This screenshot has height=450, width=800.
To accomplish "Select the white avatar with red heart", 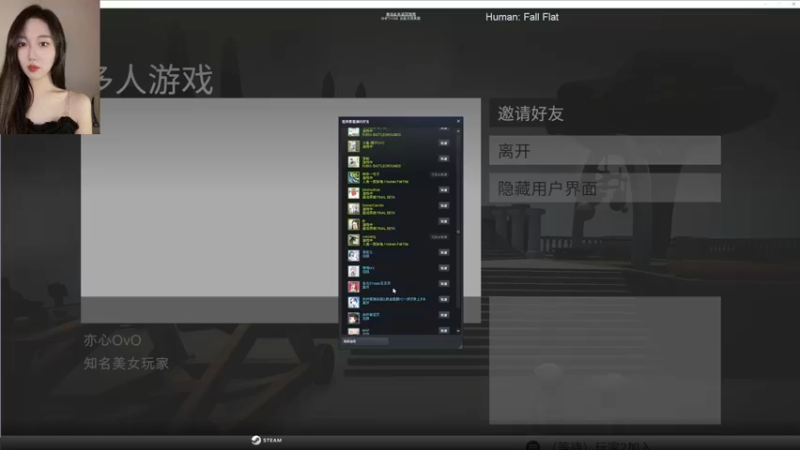I will pos(354,193).
